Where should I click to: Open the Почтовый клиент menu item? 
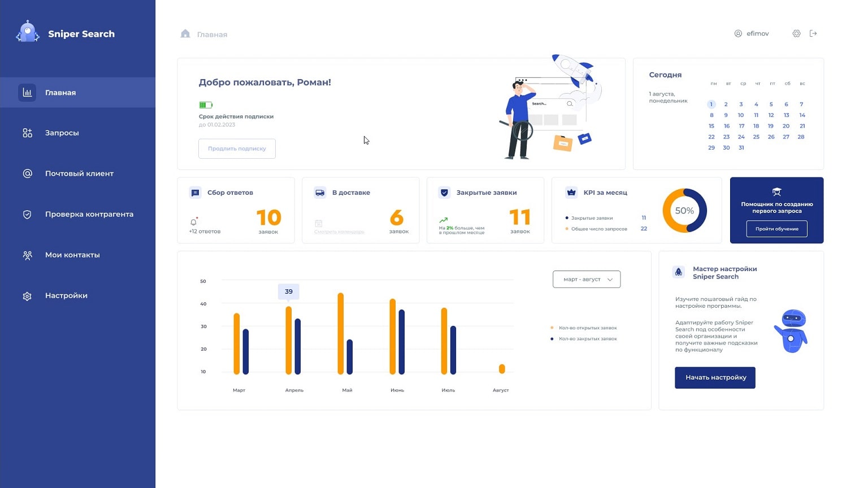77,173
